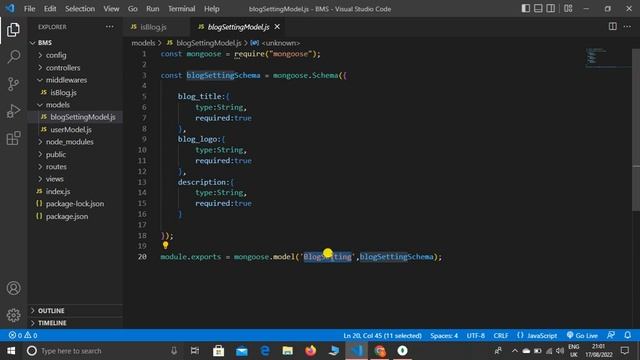Screen dimensions: 640x360
Task: Open the Manage gear icon
Action: coord(13,315)
